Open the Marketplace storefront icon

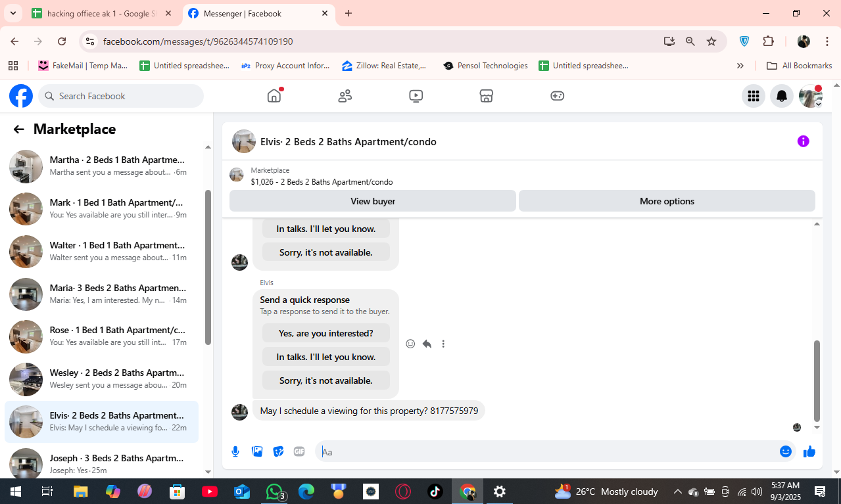(x=486, y=96)
